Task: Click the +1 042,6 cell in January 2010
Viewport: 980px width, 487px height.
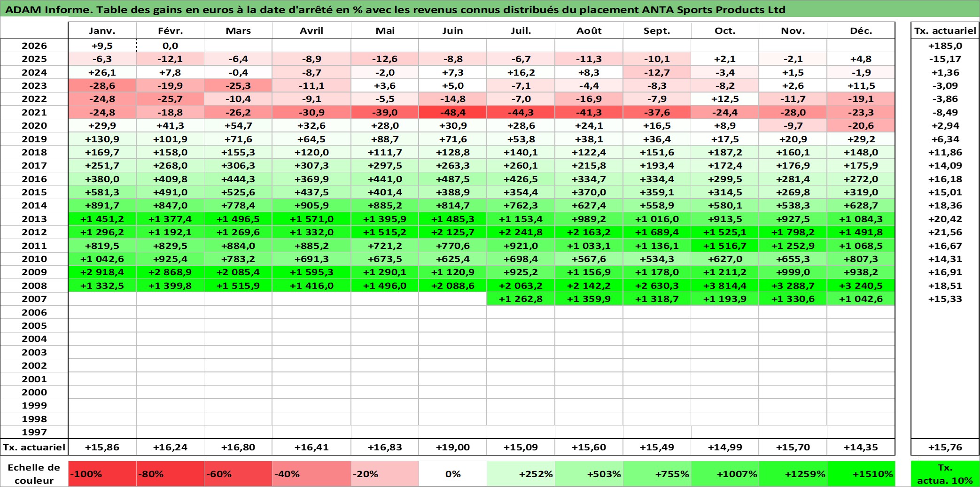Action: [102, 259]
